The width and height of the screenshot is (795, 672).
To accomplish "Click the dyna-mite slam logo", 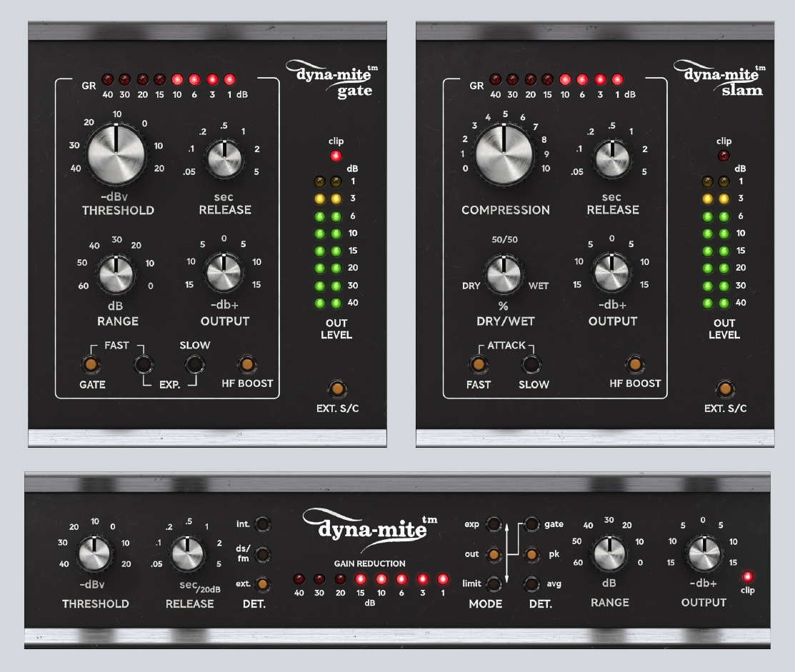I will coord(720,80).
